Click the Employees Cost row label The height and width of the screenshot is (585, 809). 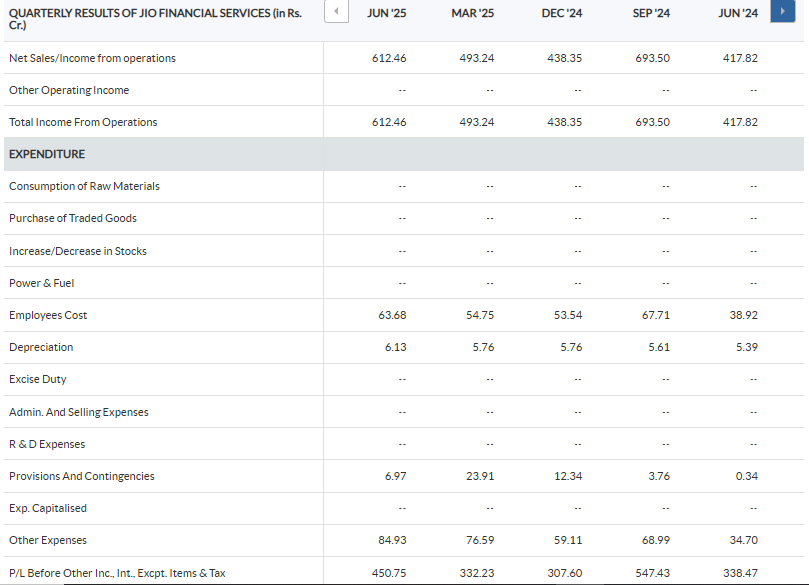click(48, 315)
